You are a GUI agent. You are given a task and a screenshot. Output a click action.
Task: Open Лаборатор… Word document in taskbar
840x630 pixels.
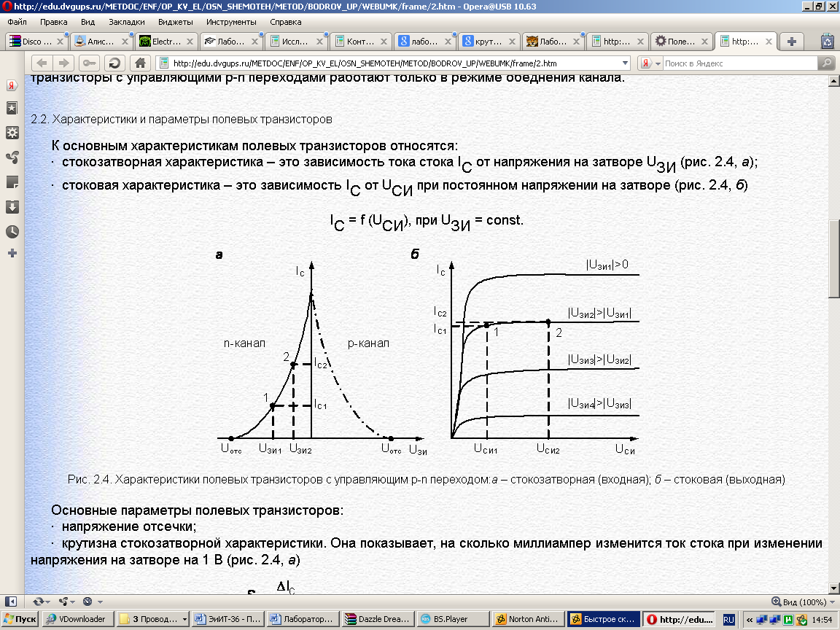click(303, 619)
